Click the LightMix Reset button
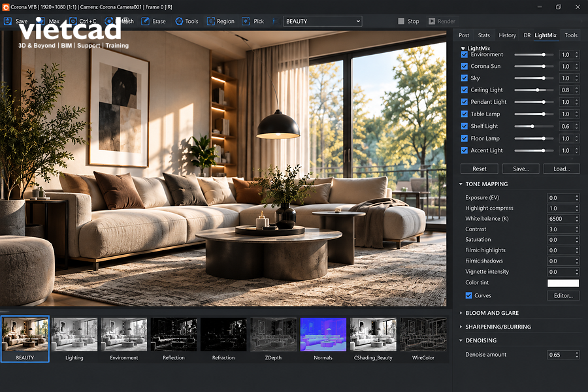The width and height of the screenshot is (588, 392). tap(480, 169)
